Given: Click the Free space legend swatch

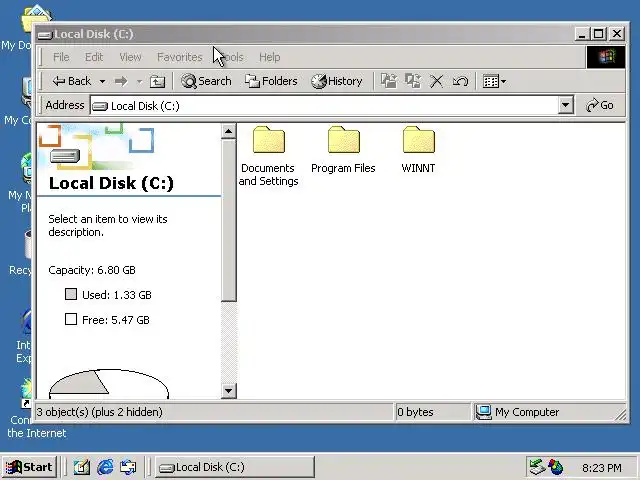Looking at the screenshot, I should (x=71, y=319).
